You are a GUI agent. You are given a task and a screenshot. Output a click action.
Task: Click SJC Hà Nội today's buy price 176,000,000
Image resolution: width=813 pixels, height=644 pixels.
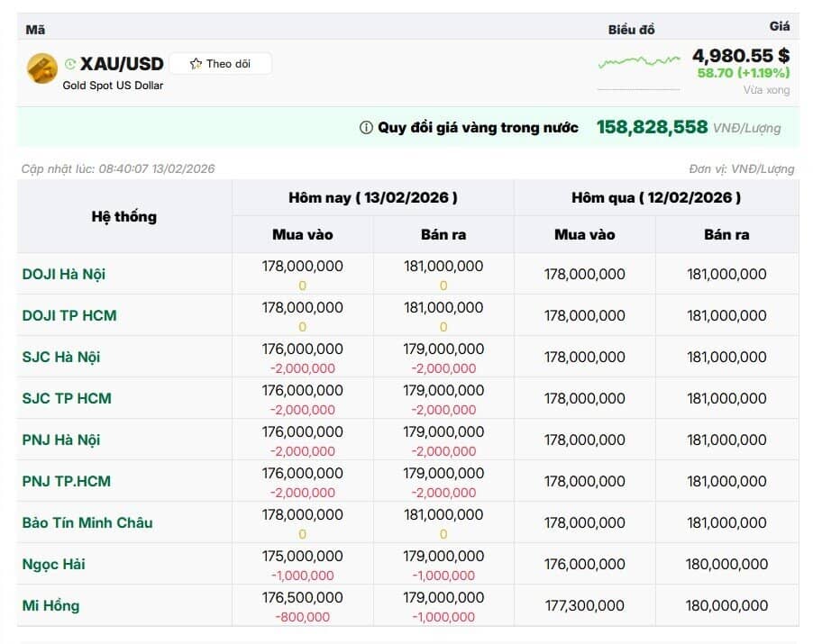click(x=302, y=349)
